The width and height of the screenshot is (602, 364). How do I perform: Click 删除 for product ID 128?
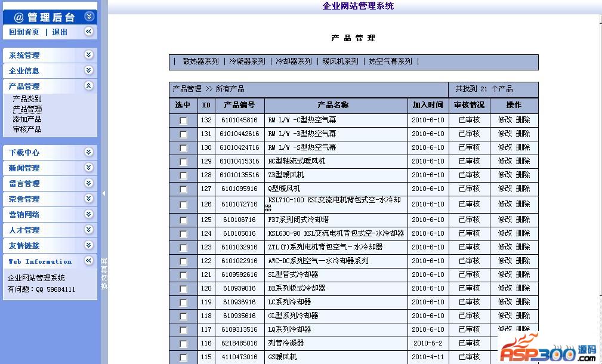coord(523,175)
